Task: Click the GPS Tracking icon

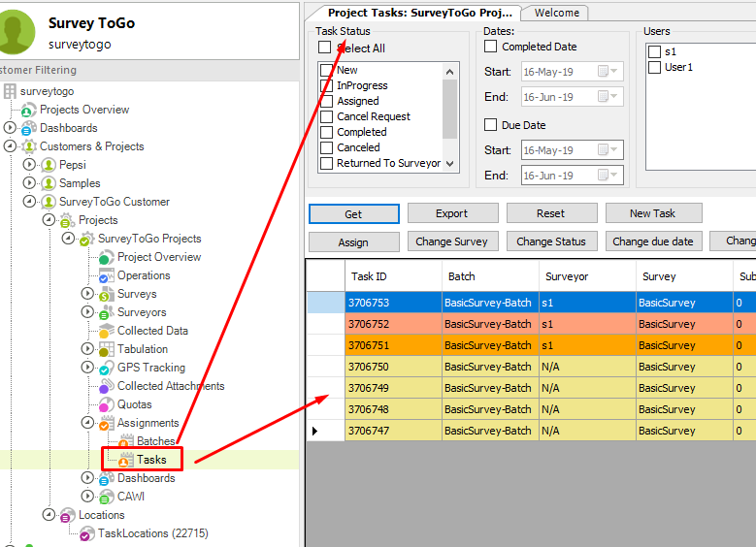Action: tap(106, 368)
